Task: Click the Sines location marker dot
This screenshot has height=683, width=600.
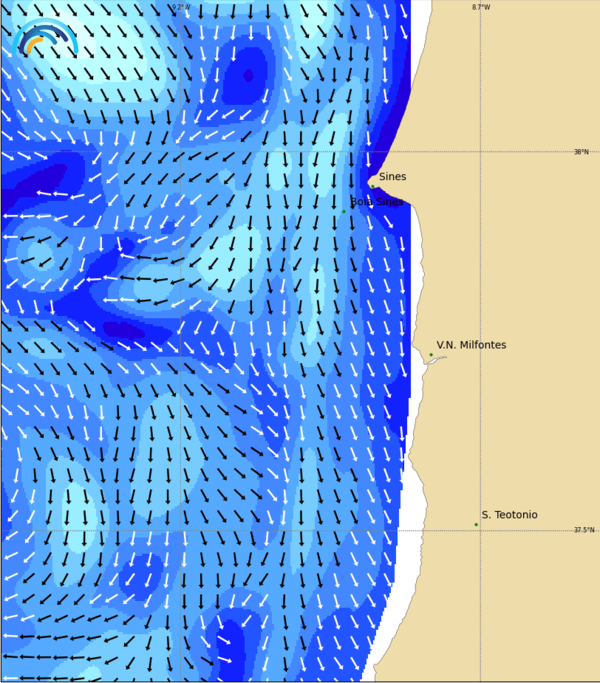Action: click(x=373, y=185)
